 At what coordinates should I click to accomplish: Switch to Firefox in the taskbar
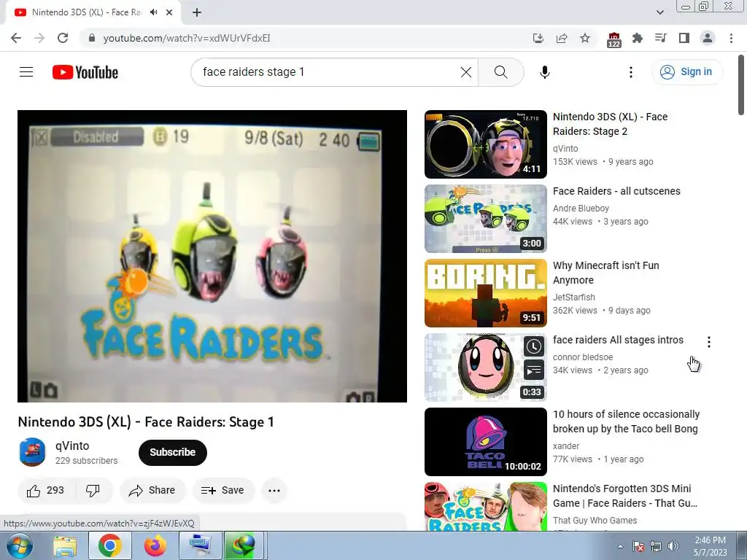[x=155, y=545]
